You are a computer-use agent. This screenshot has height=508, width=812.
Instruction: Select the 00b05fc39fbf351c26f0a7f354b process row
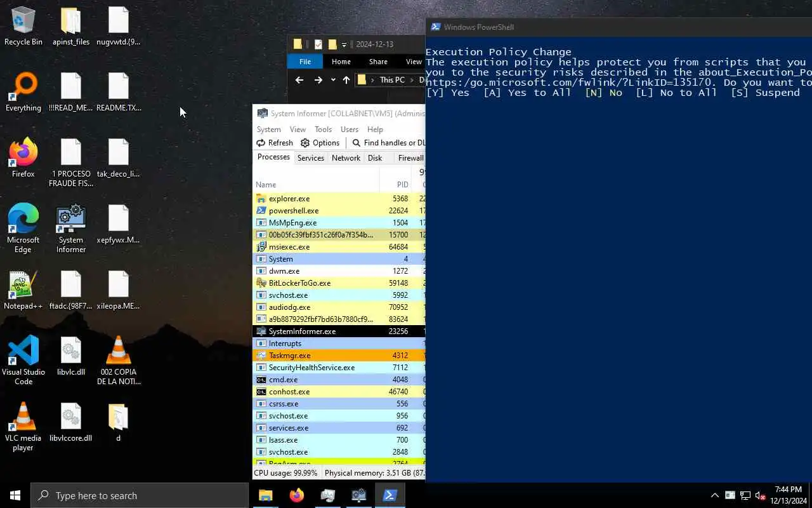[x=339, y=235]
